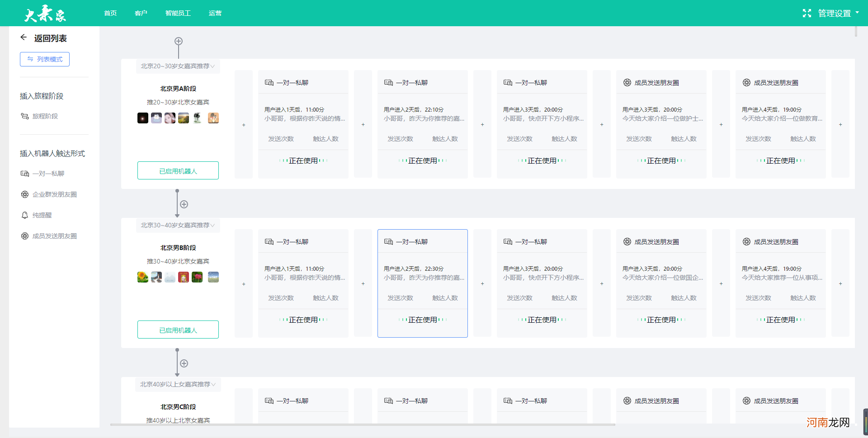The width and height of the screenshot is (868, 438).
Task: Click stage A message 今天给大家介绍一位做护士
Action: click(663, 118)
